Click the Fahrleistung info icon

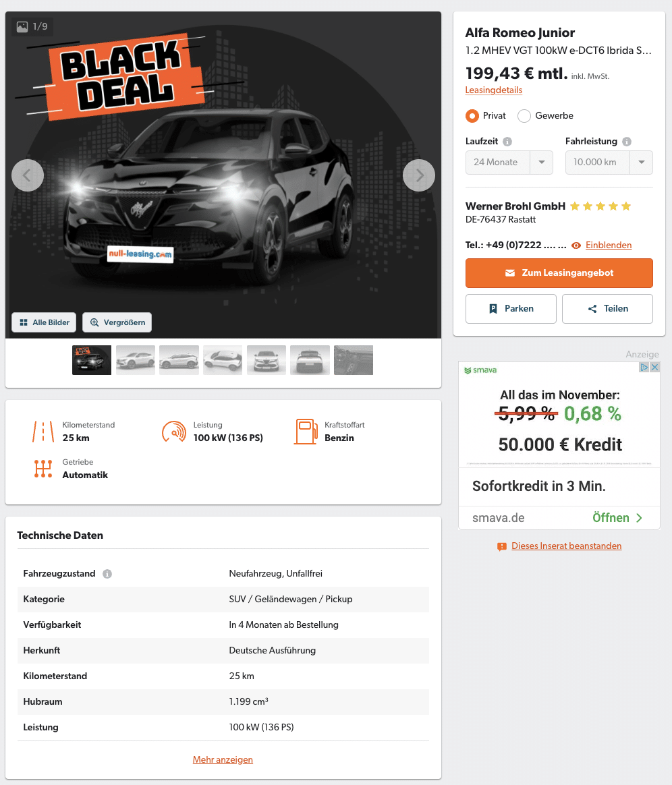626,142
